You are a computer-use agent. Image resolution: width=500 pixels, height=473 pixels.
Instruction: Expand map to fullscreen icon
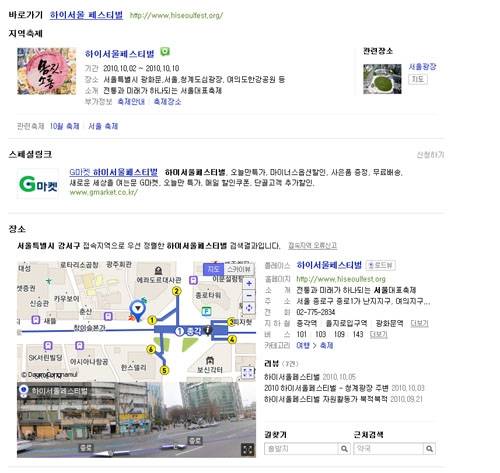click(x=248, y=373)
